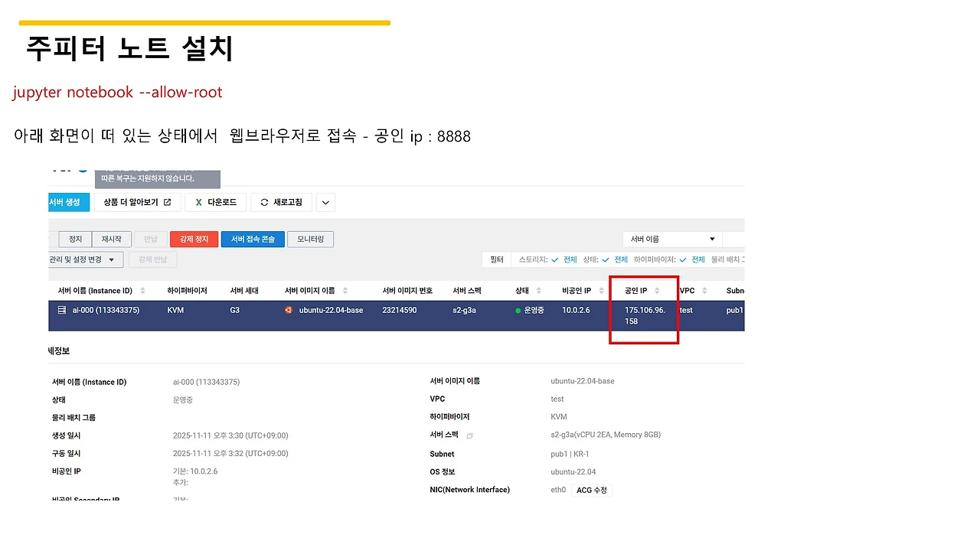The width and height of the screenshot is (980, 551).
Task: Sort servers using the 공인 IP column arrows
Action: point(656,291)
